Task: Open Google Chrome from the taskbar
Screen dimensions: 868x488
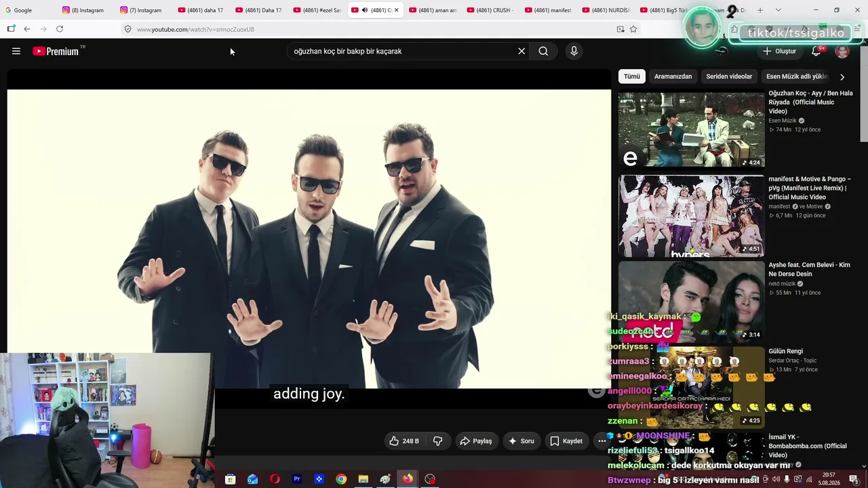Action: pos(341,479)
